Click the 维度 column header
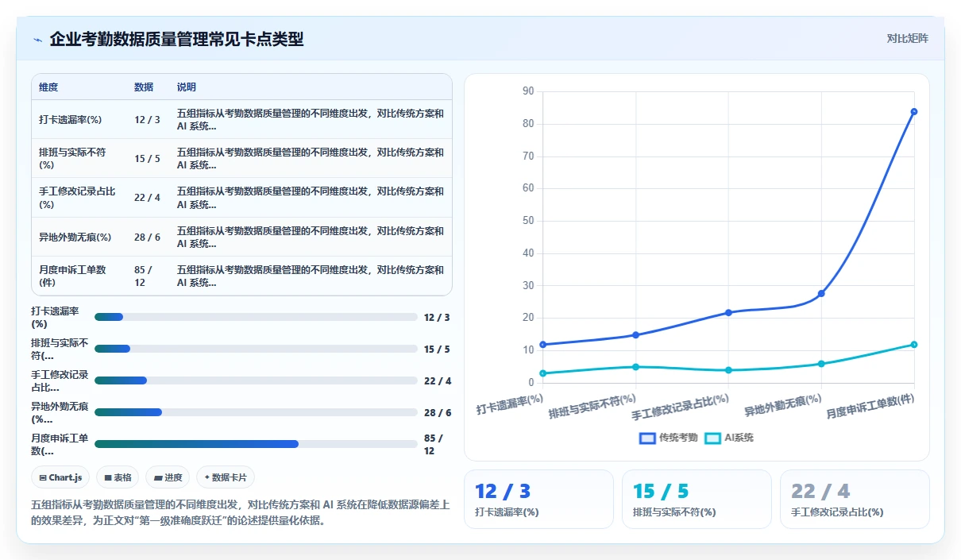The height and width of the screenshot is (560, 961). (x=48, y=87)
